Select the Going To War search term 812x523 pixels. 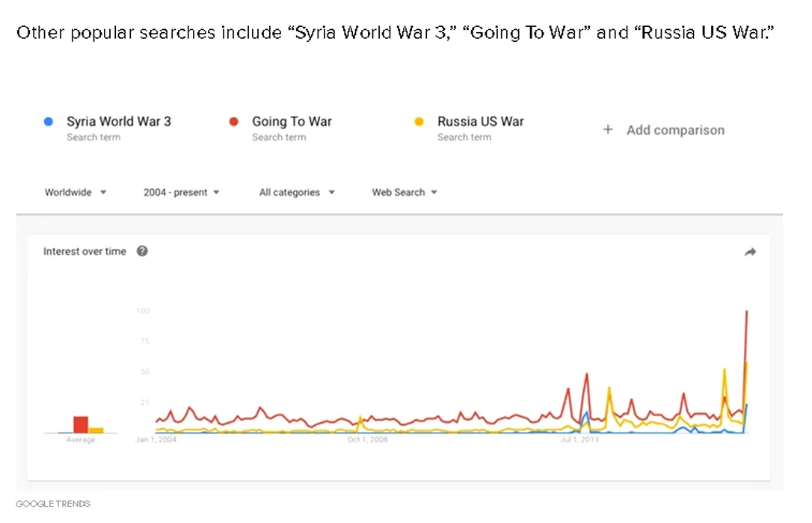[x=292, y=122]
